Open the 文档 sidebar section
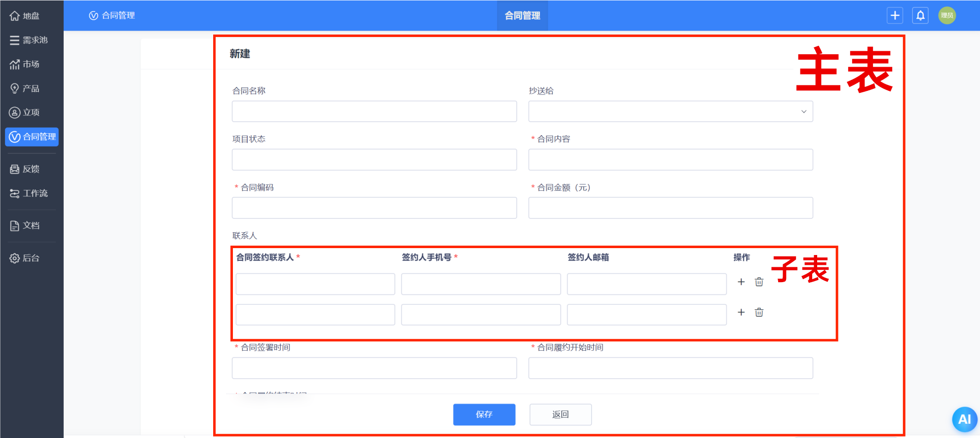Screen dimensions: 980x438 [x=25, y=225]
